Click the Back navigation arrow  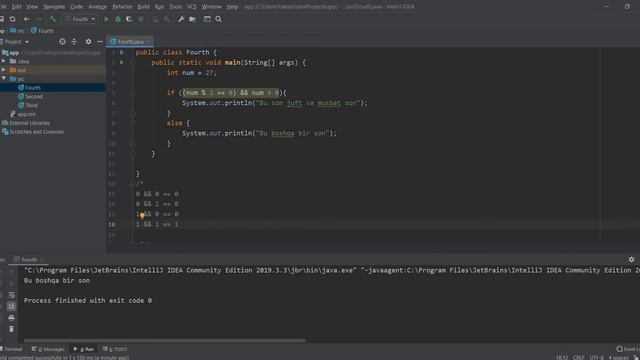[x=27, y=19]
